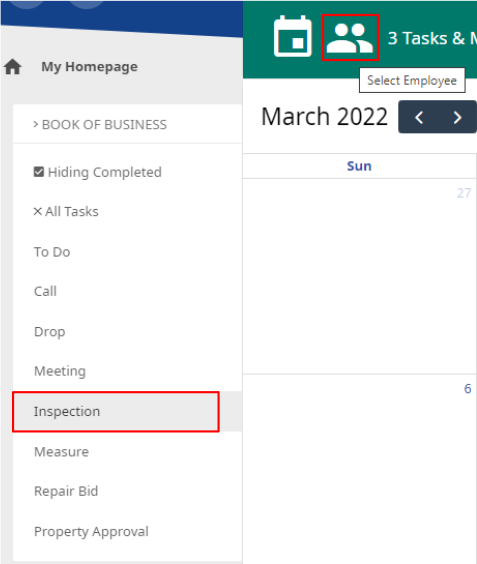Go to previous month in calendar

point(419,117)
